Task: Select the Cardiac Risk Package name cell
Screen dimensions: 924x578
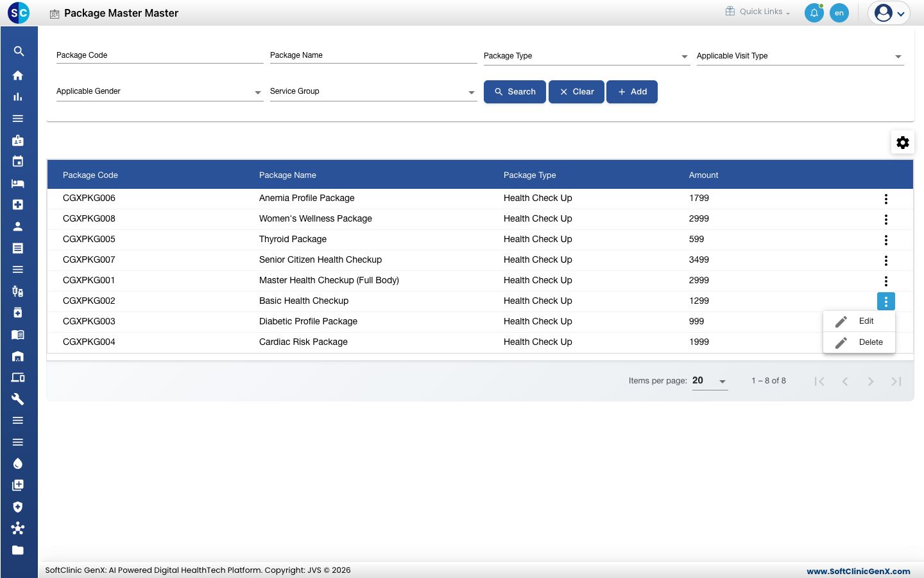Action: point(304,342)
